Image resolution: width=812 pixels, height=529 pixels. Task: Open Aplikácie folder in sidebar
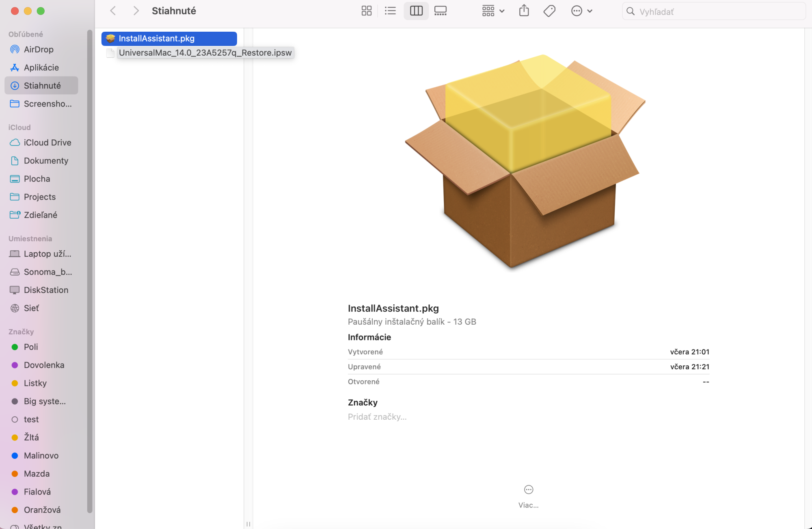tap(41, 68)
